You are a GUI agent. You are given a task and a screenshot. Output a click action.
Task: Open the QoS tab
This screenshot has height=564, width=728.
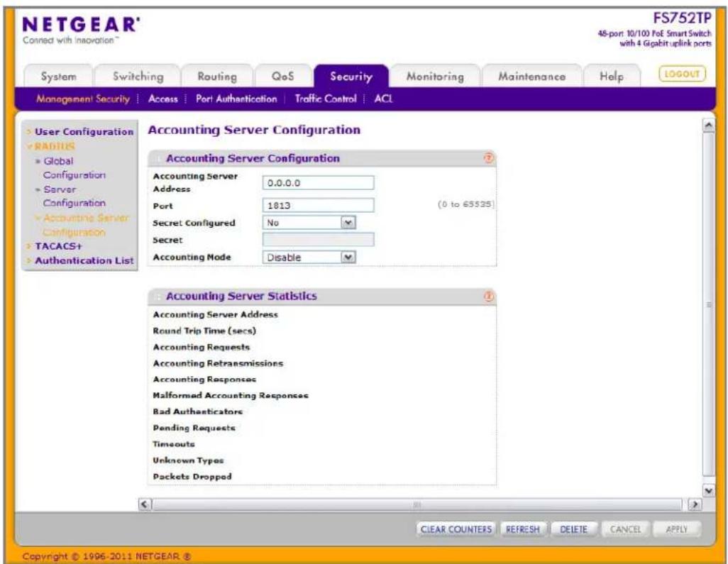pos(282,77)
